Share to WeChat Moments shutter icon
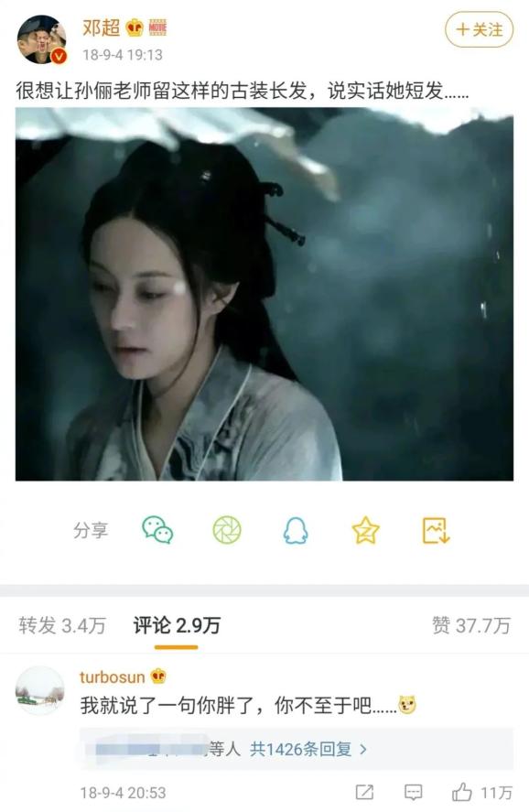The height and width of the screenshot is (812, 529). pos(227,530)
